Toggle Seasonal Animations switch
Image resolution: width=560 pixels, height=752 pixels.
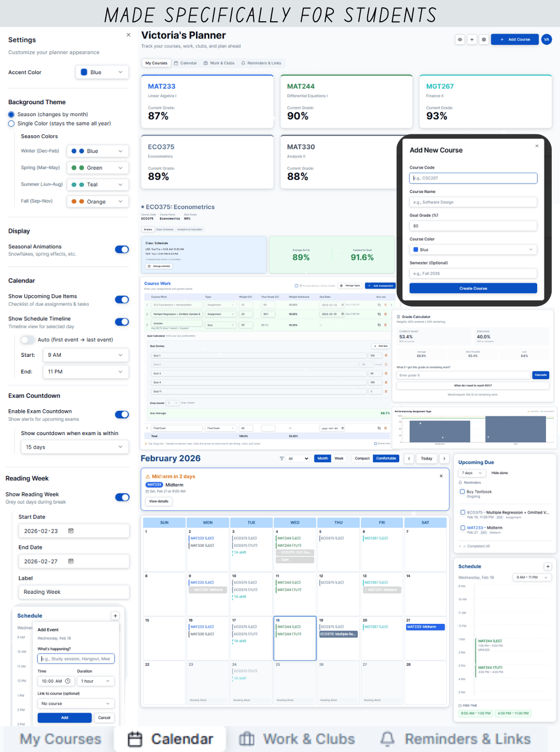point(122,249)
